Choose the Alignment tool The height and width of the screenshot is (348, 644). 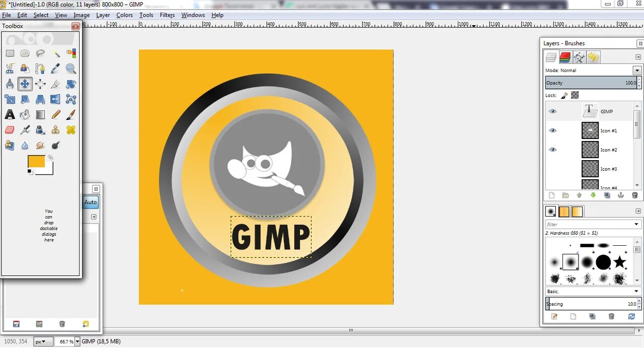(x=40, y=84)
